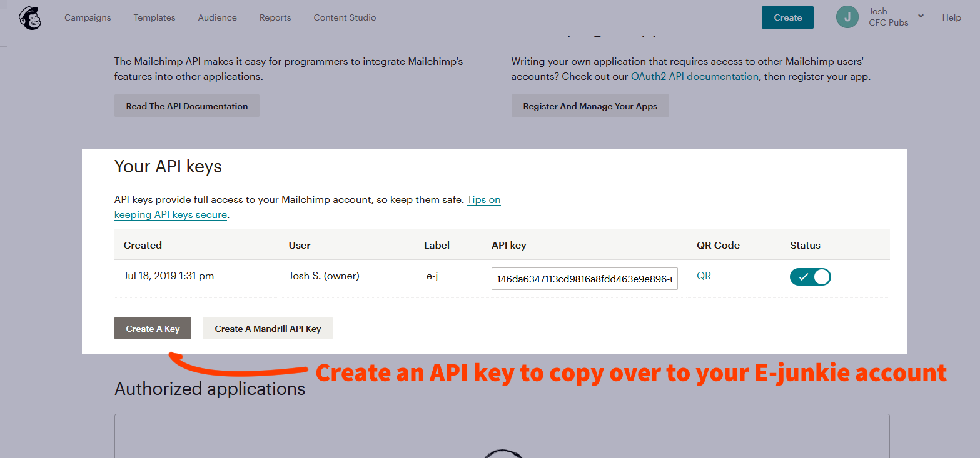This screenshot has height=458, width=980.
Task: Click Read The API Documentation button
Action: [x=186, y=106]
